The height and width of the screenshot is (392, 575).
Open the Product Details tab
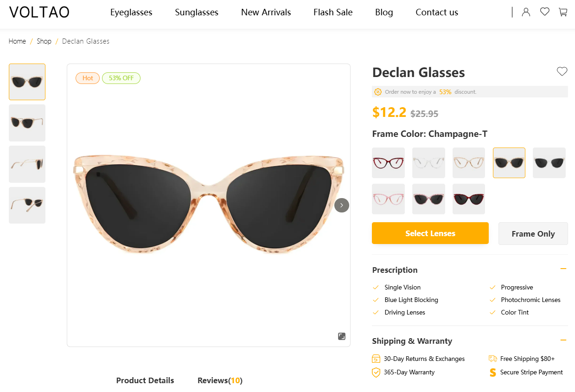pos(145,380)
